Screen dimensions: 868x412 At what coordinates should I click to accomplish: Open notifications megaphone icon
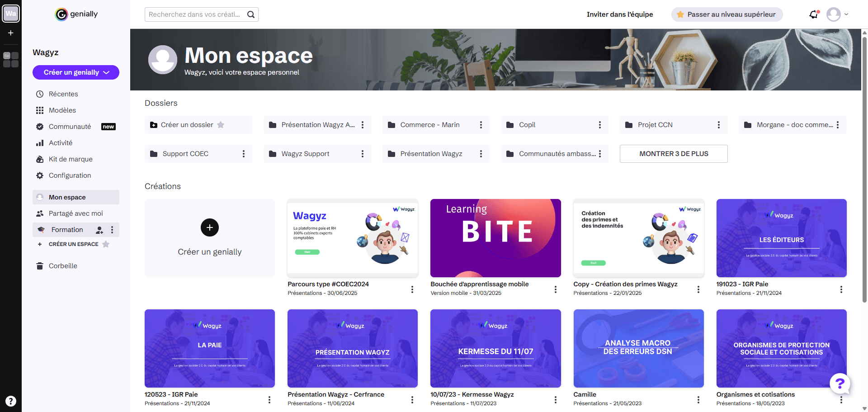(x=814, y=14)
